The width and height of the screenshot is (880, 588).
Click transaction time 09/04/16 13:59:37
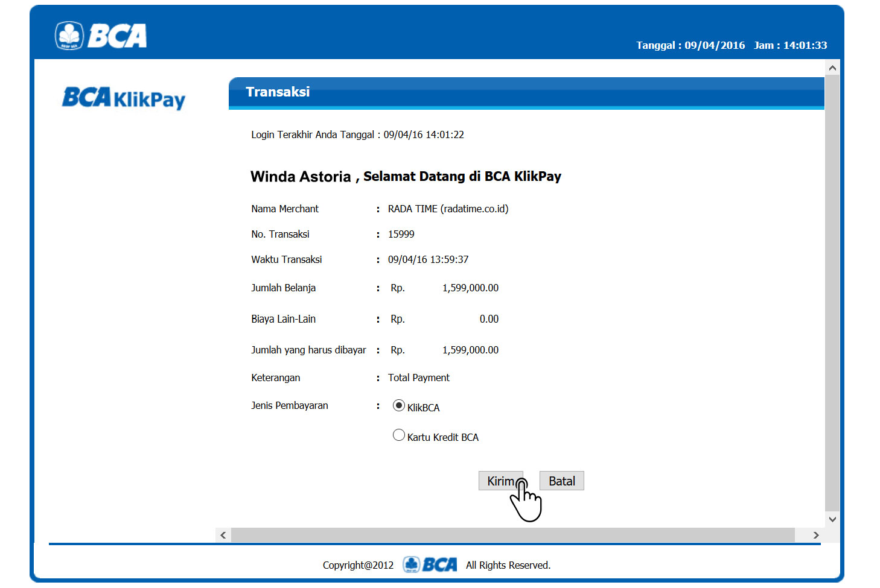click(x=428, y=259)
